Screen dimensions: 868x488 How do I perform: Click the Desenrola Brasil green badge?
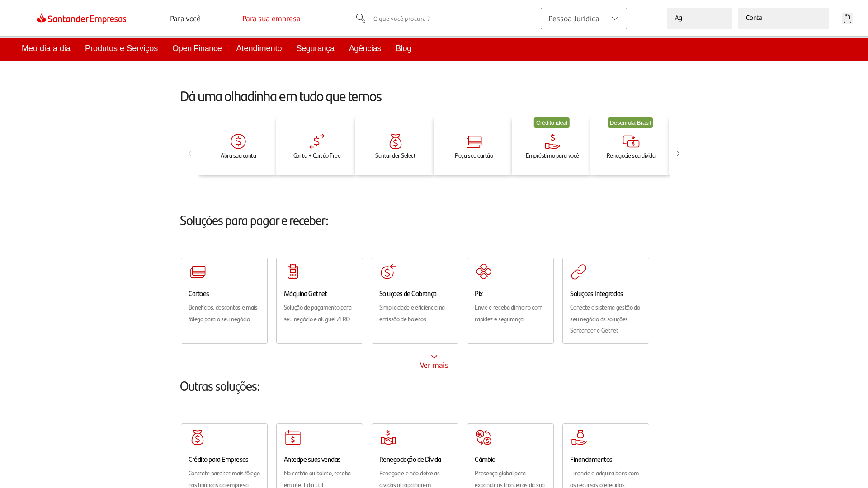coord(630,123)
